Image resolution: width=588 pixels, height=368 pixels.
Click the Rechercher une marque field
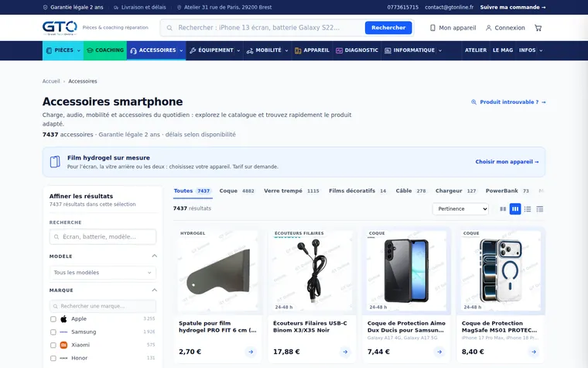[x=103, y=306]
